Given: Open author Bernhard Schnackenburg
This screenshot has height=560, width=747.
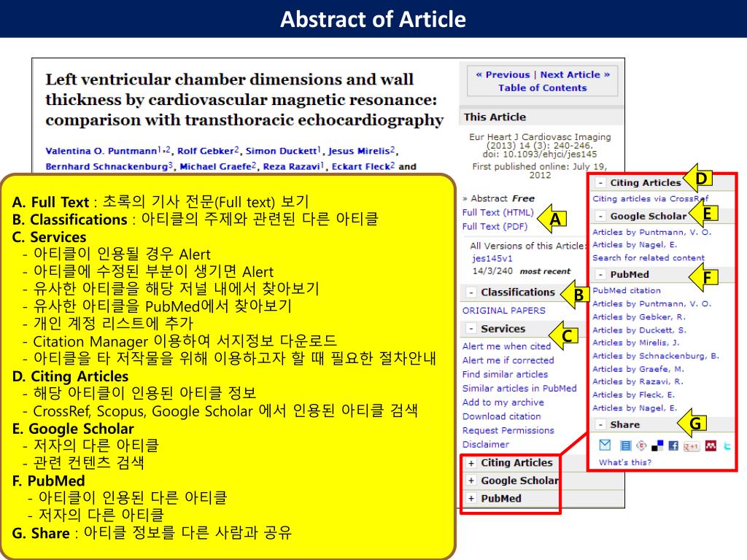Looking at the screenshot, I should (107, 167).
